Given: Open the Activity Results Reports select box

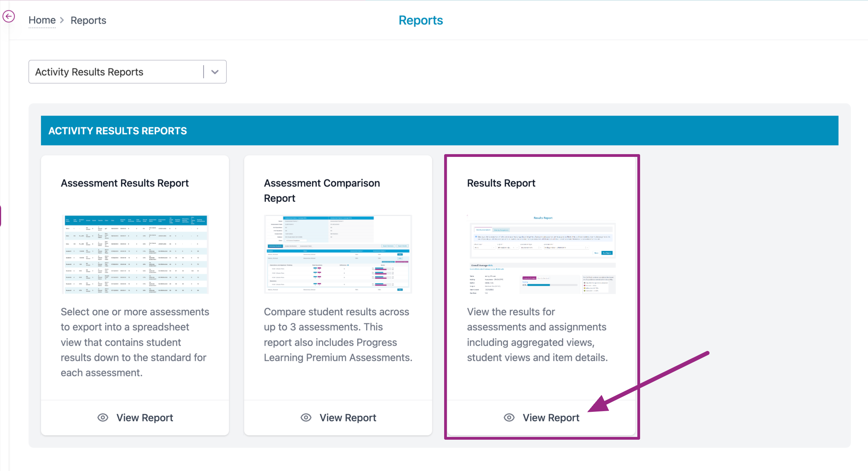Looking at the screenshot, I should pyautogui.click(x=117, y=72).
